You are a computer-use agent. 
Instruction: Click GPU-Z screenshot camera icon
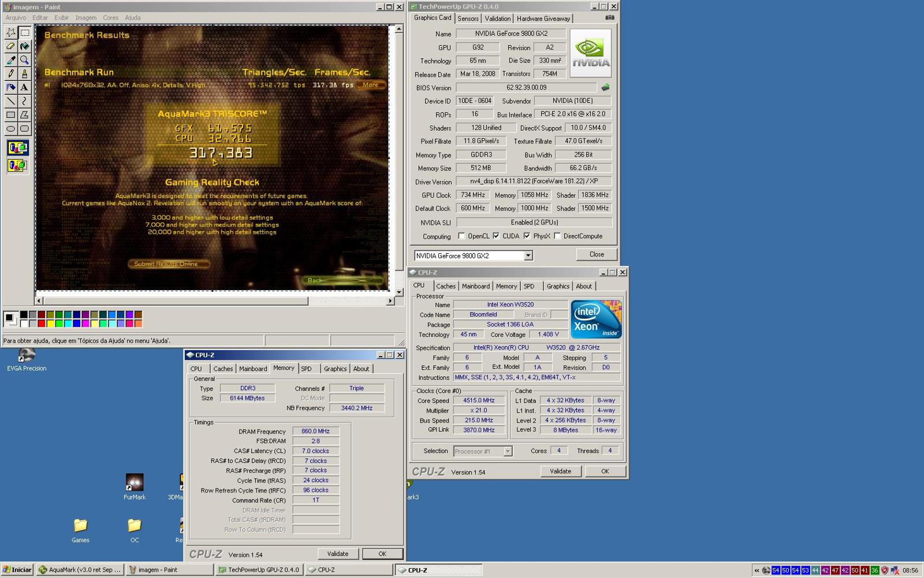click(609, 18)
